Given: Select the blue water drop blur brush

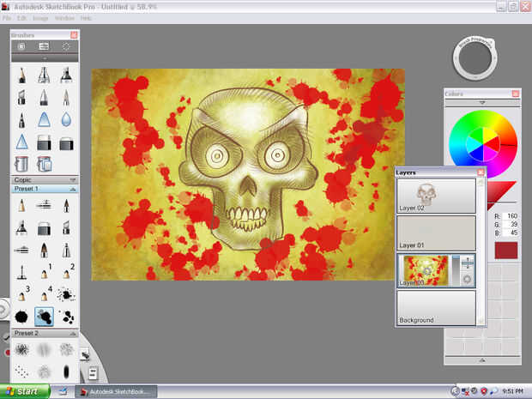Looking at the screenshot, I should 66,120.
